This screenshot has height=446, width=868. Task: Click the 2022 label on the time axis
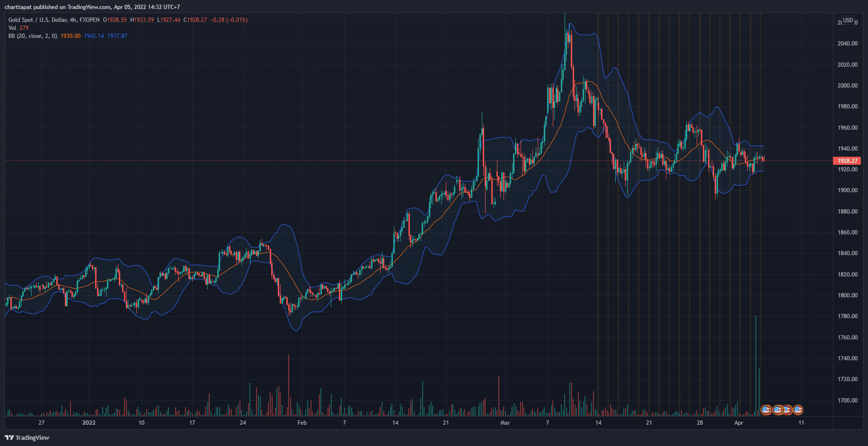(89, 423)
